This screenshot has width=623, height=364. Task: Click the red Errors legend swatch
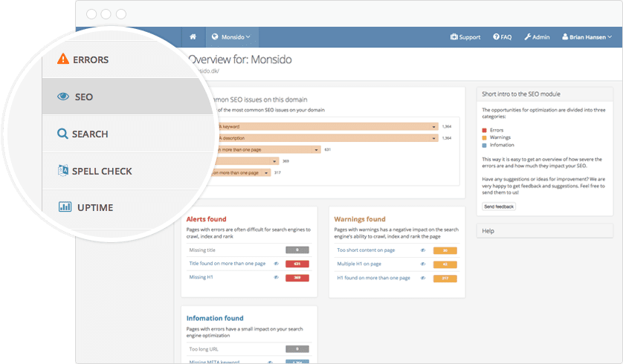click(484, 130)
